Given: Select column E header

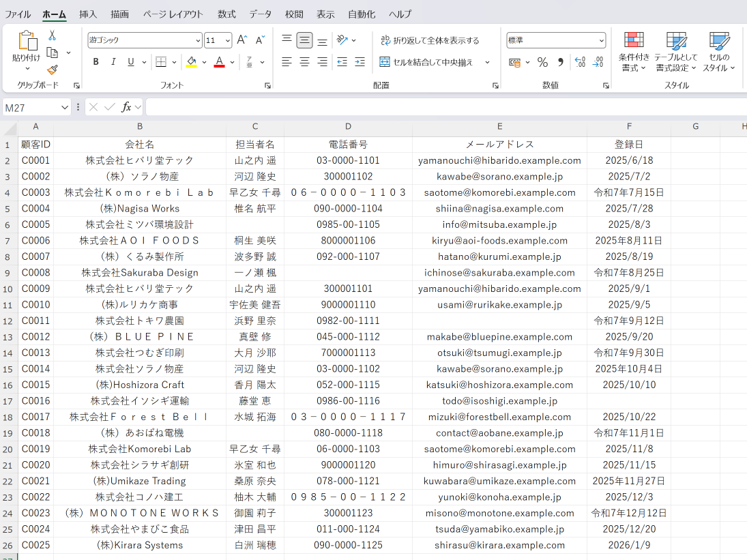Looking at the screenshot, I should pos(500,126).
